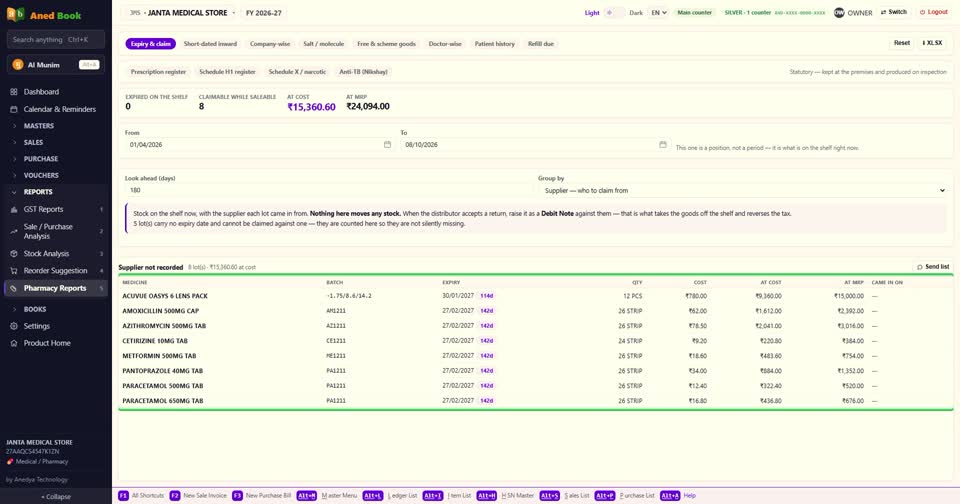Switch to Free & scheme goods tab

click(x=386, y=43)
